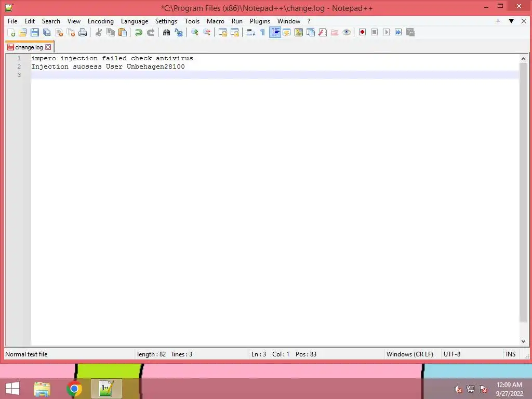Zoom out using the magnifier minus icon
This screenshot has width=532, height=399.
pyautogui.click(x=207, y=32)
